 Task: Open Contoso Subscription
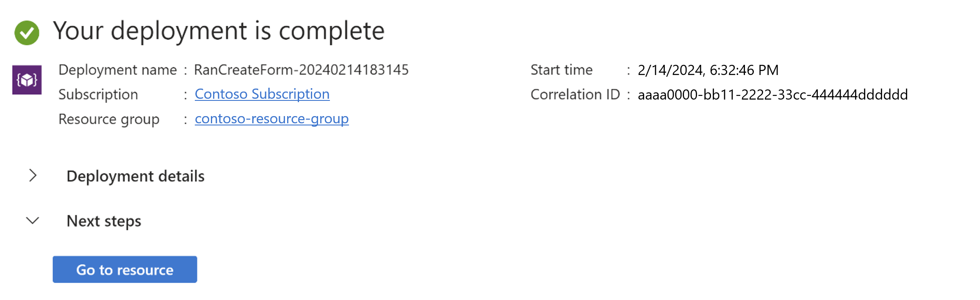262,94
